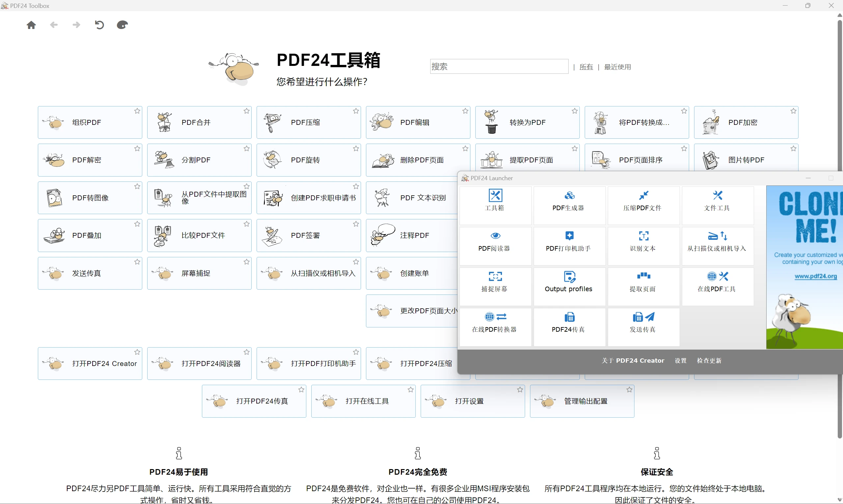
Task: Favorite the 管理输出配置 tile star
Action: 629,390
